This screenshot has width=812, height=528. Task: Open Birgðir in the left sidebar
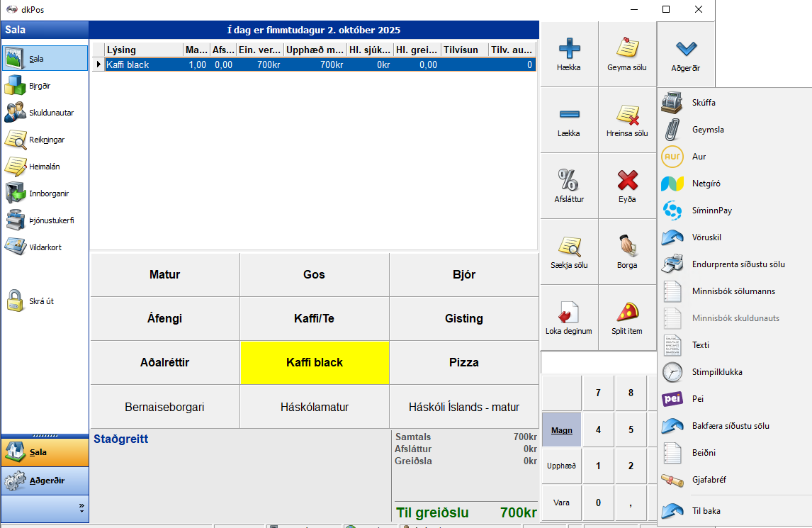coord(39,86)
